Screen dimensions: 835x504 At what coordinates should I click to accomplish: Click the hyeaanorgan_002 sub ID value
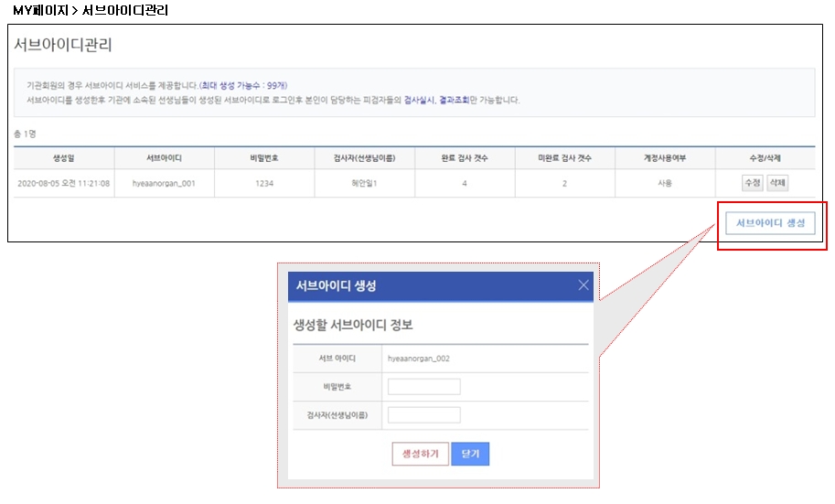pos(419,359)
